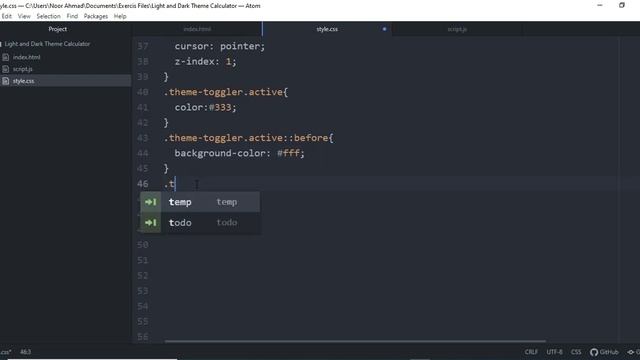Open the GitHub panel from status bar
The width and height of the screenshot is (640, 360).
pos(604,352)
